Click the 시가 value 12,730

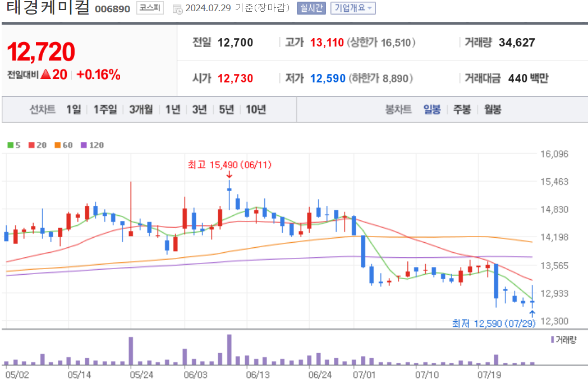click(235, 78)
